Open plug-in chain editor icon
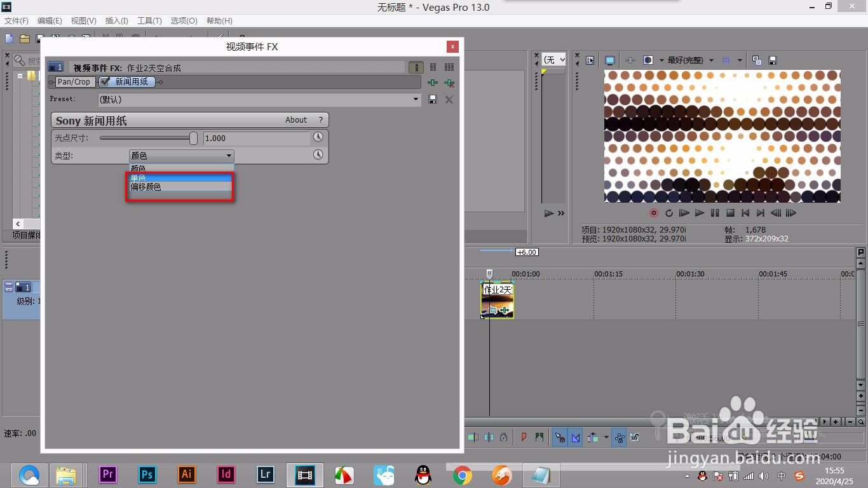The image size is (868, 488). [433, 83]
